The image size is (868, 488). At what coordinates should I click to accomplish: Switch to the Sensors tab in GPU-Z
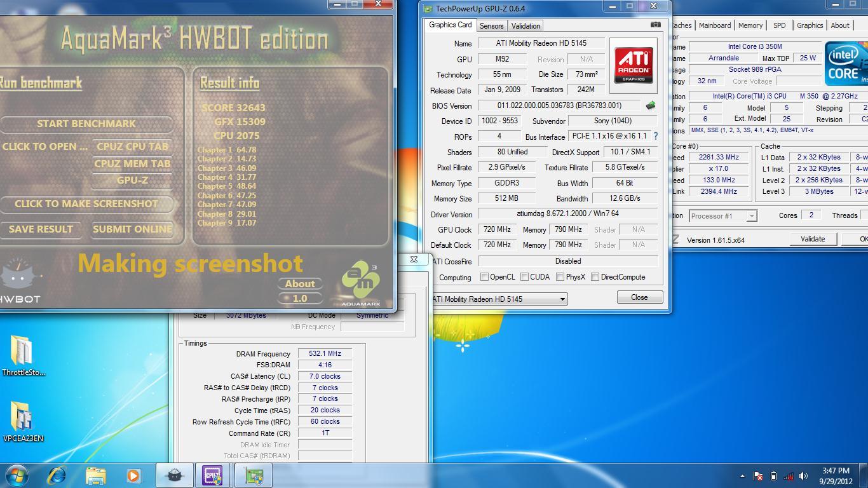tap(491, 26)
